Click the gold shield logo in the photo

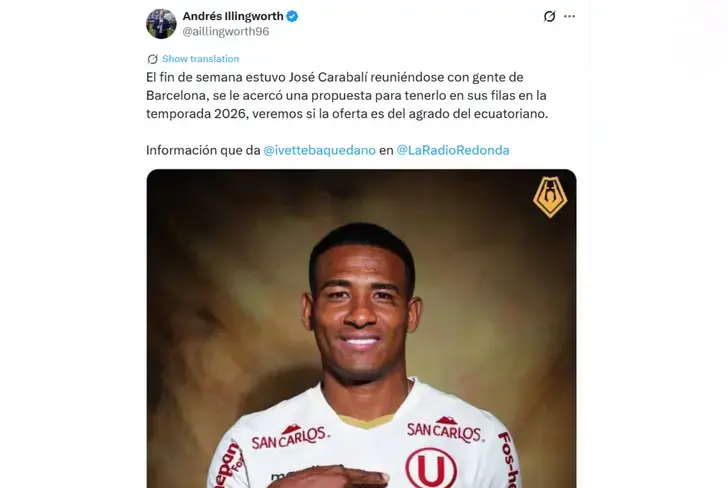coord(550,197)
